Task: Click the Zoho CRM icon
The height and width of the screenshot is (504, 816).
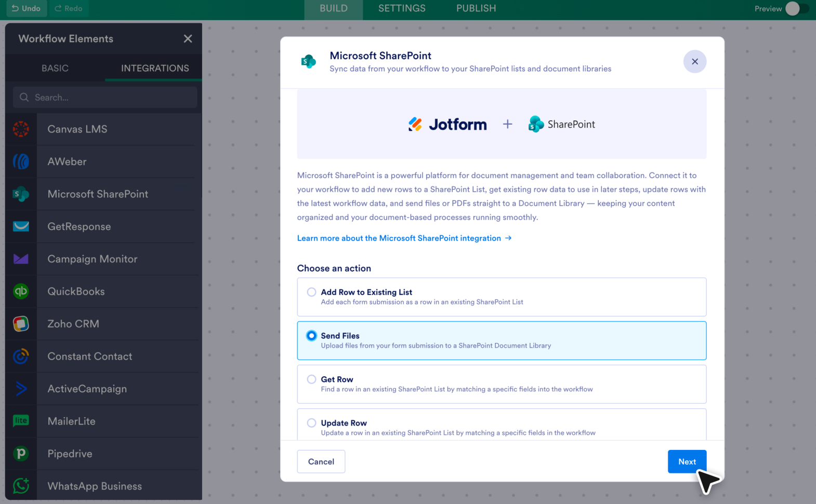Action: 21,324
